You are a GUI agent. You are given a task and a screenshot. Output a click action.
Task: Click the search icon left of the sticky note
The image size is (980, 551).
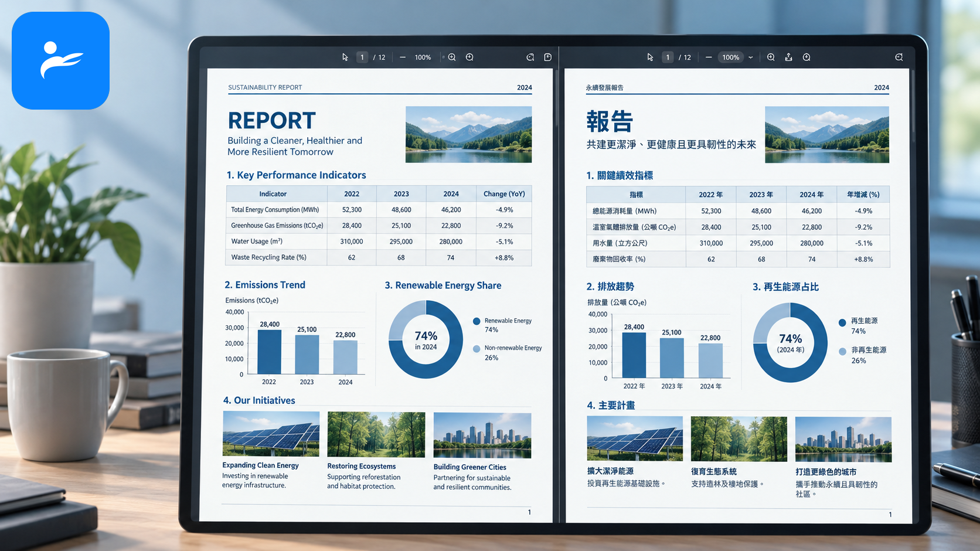[x=530, y=57]
